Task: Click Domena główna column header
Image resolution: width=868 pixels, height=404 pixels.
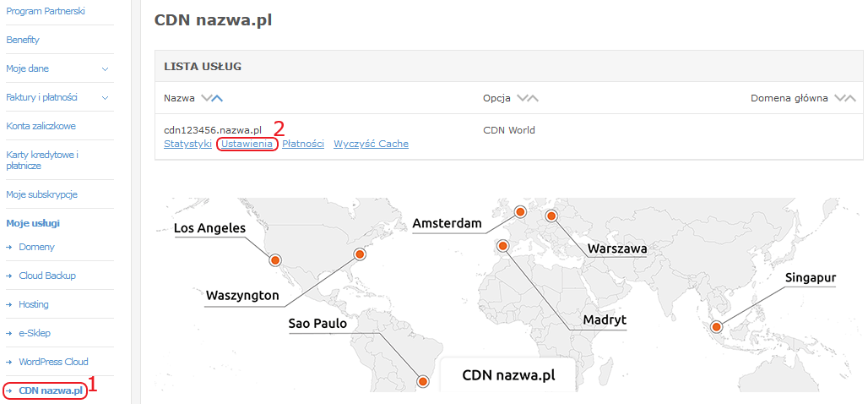Action: 789,98
